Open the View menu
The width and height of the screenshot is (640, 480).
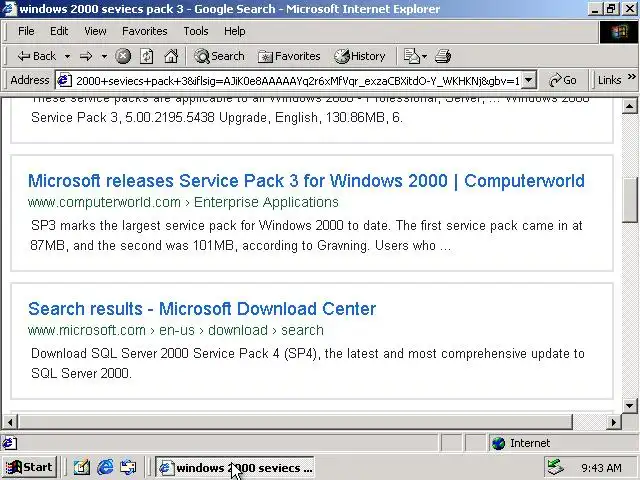coord(95,31)
